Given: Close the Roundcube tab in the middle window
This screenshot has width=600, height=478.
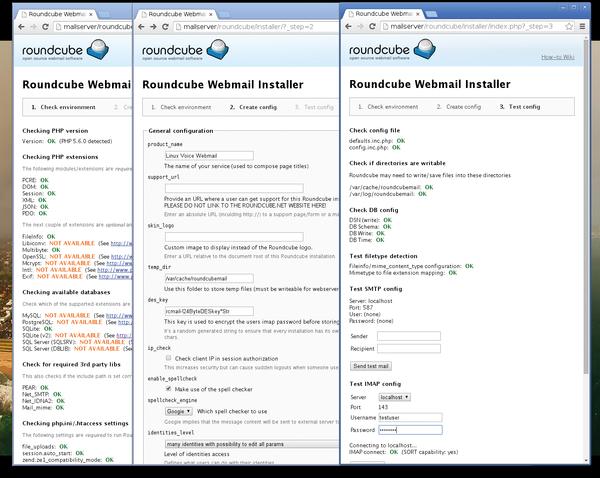Looking at the screenshot, I should 210,14.
